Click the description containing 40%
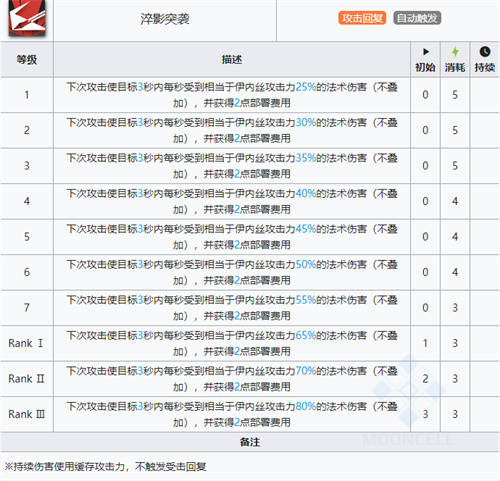500x481 pixels. tap(232, 201)
